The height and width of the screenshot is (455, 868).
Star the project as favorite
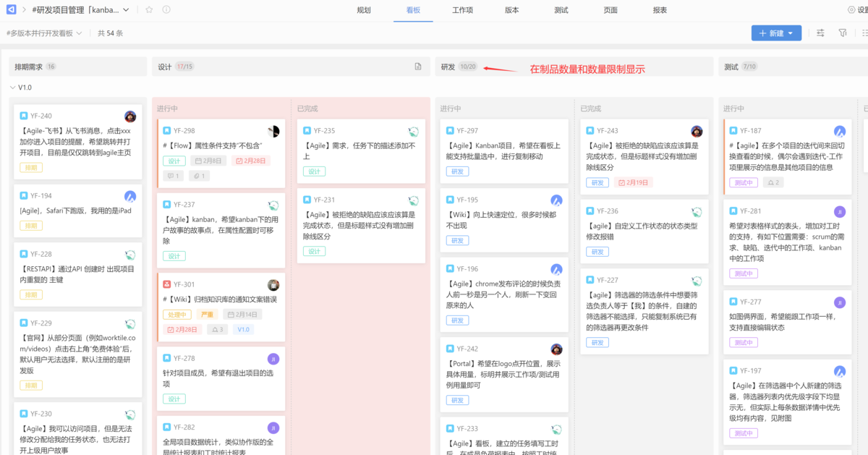(x=149, y=10)
